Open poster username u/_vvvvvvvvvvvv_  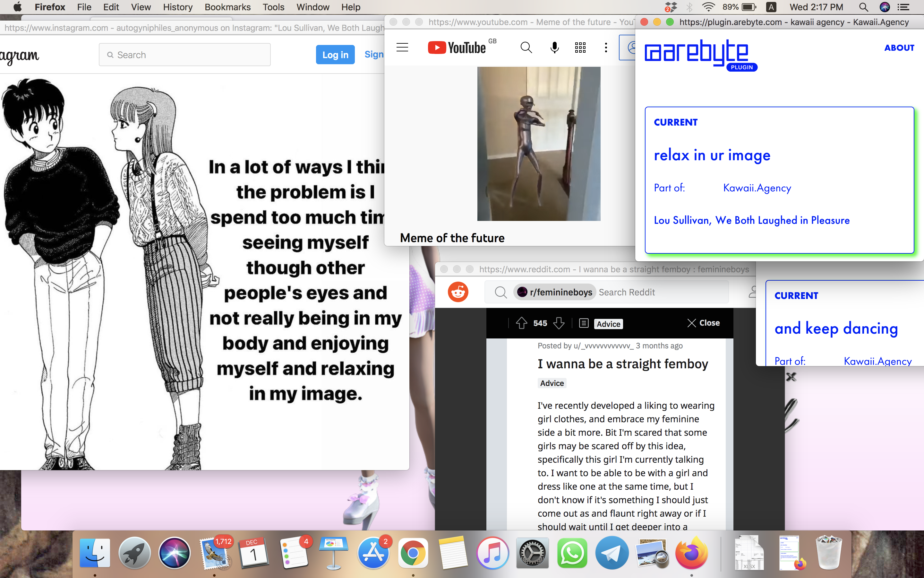pos(604,346)
